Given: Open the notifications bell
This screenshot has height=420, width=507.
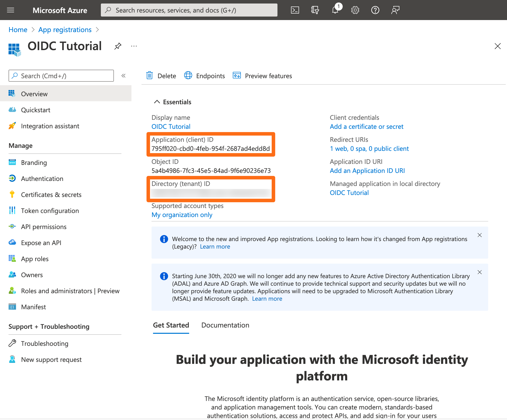Looking at the screenshot, I should (335, 10).
